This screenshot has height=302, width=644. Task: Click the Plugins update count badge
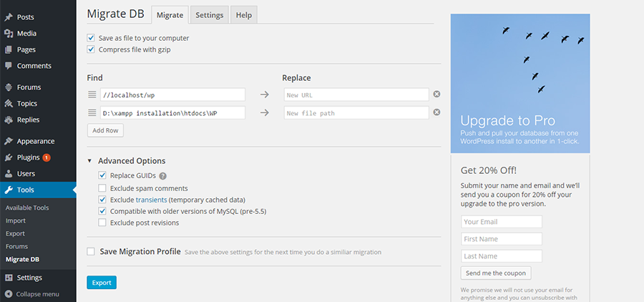coord(47,157)
